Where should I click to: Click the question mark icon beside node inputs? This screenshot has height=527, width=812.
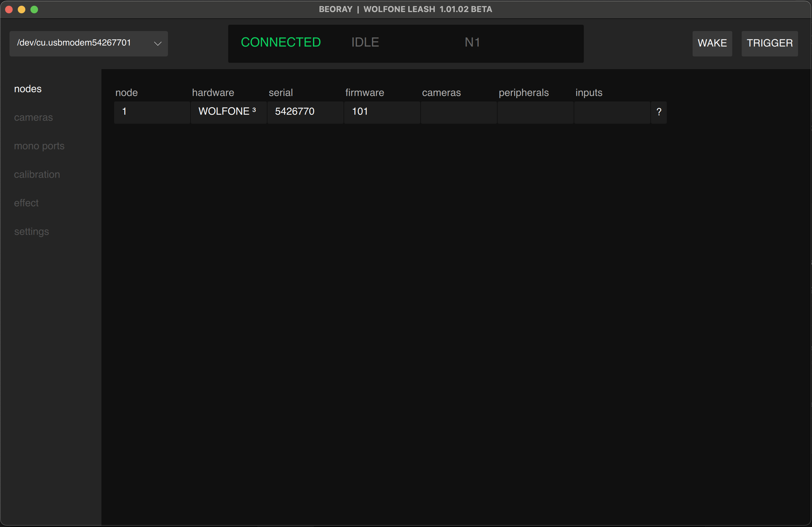[659, 112]
